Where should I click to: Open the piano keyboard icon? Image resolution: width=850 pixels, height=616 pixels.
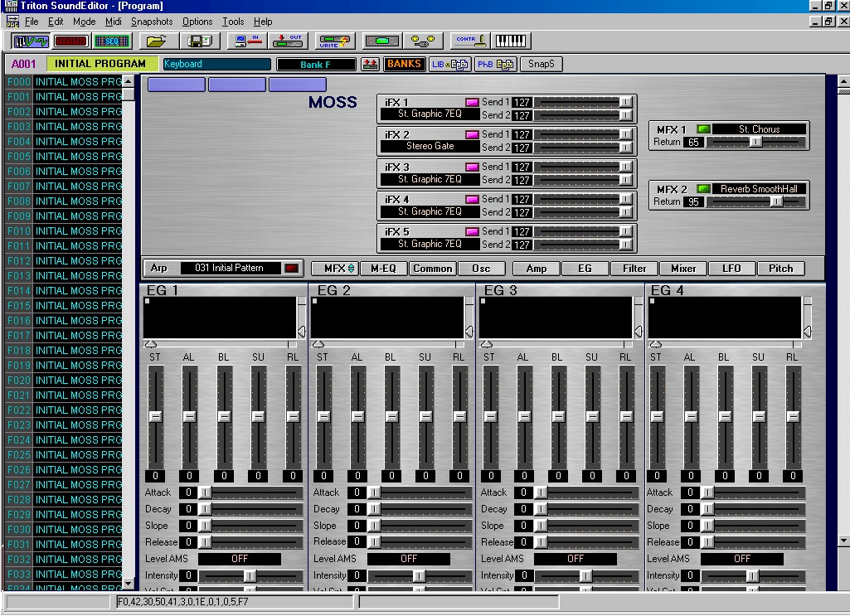click(x=512, y=41)
